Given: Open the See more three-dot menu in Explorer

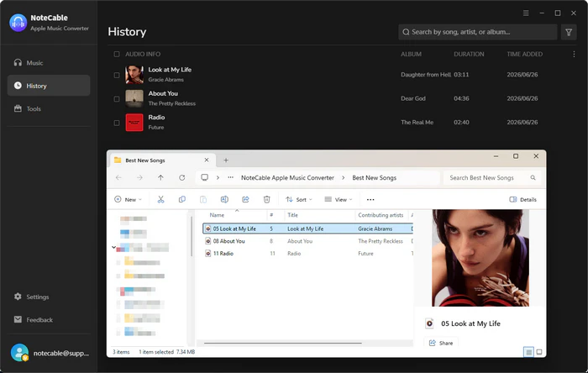Looking at the screenshot, I should tap(370, 199).
